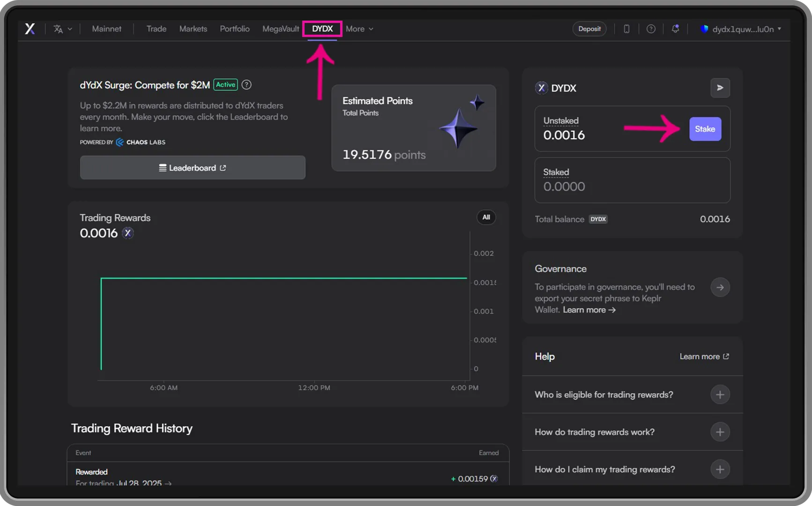Expand 'How do trading rewards work?'

click(632, 432)
